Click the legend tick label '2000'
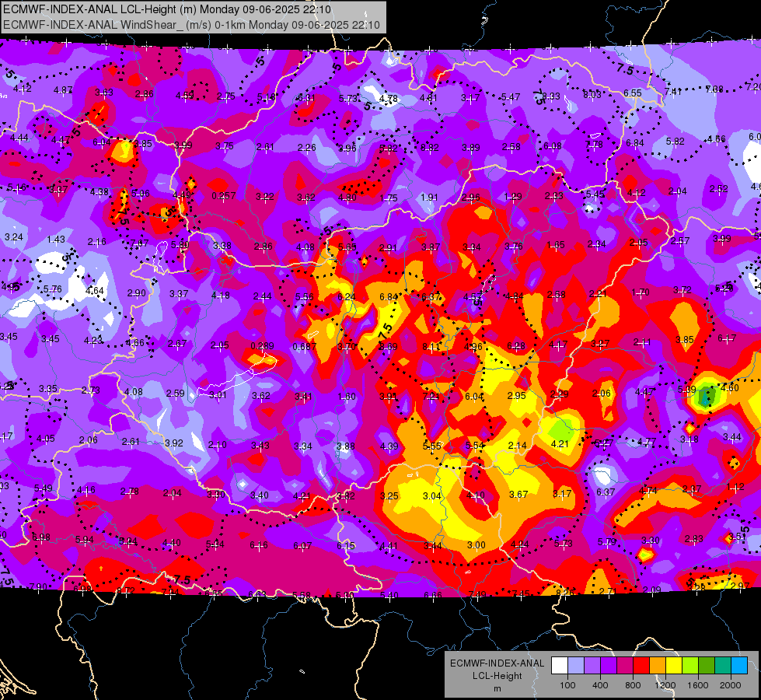 coord(731,685)
